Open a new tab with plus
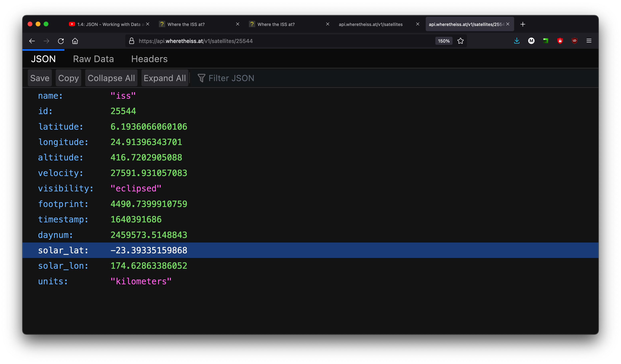This screenshot has height=364, width=621. click(x=523, y=24)
